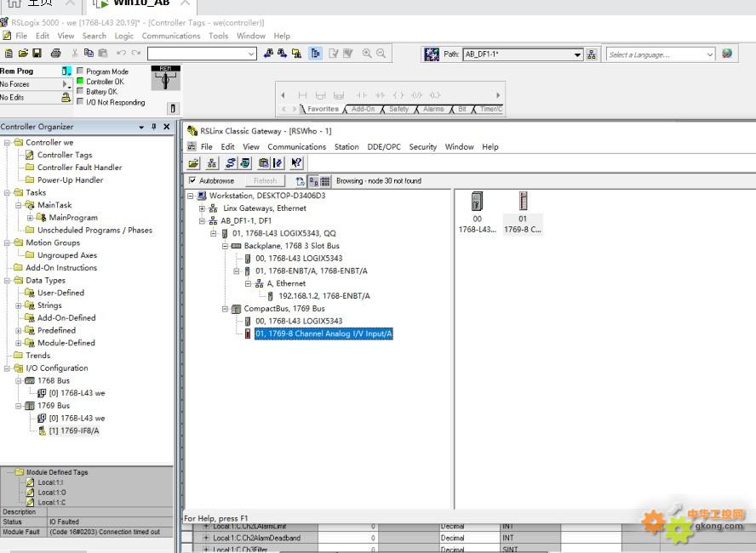Switch to the Add-On instruction tab

[363, 110]
